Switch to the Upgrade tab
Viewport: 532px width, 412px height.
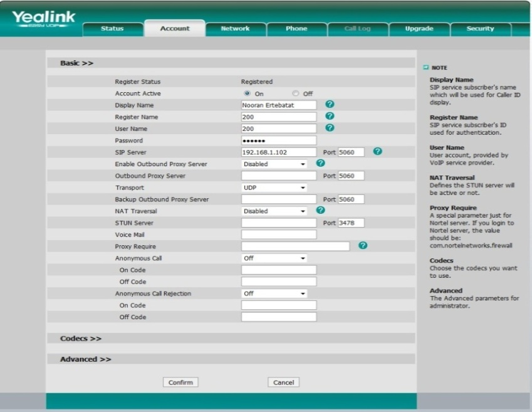click(419, 29)
